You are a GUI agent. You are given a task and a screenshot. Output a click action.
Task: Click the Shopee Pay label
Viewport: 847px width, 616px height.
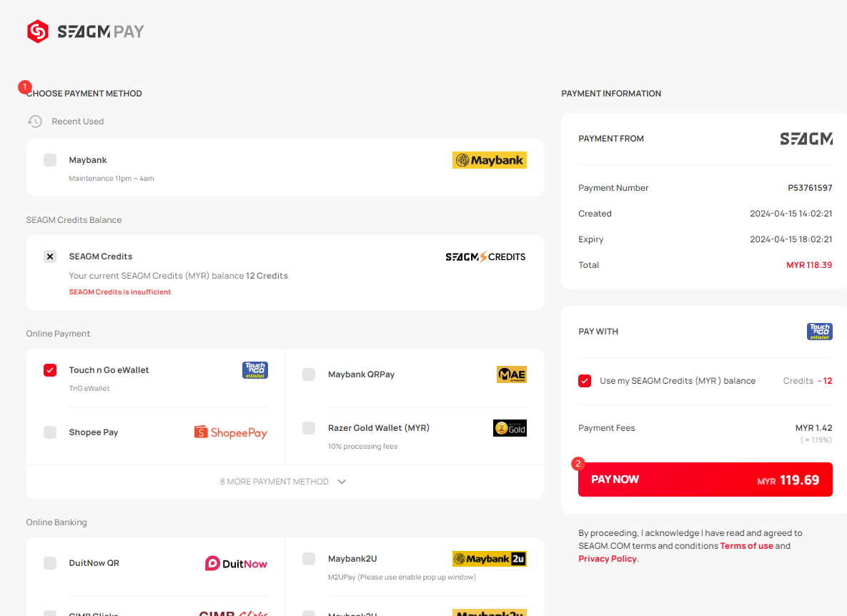pos(94,432)
